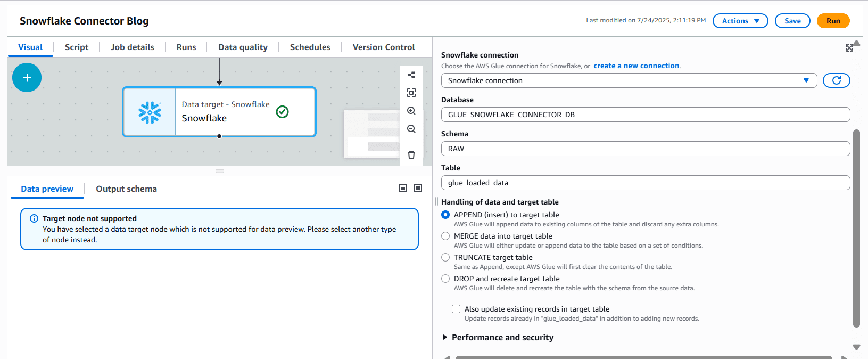Delete selected node with trash icon
This screenshot has height=359, width=868.
[x=411, y=155]
